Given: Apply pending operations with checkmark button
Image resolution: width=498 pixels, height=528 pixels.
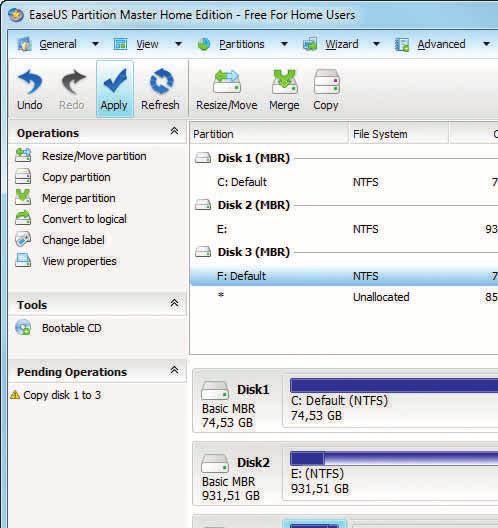Looking at the screenshot, I should 114,90.
